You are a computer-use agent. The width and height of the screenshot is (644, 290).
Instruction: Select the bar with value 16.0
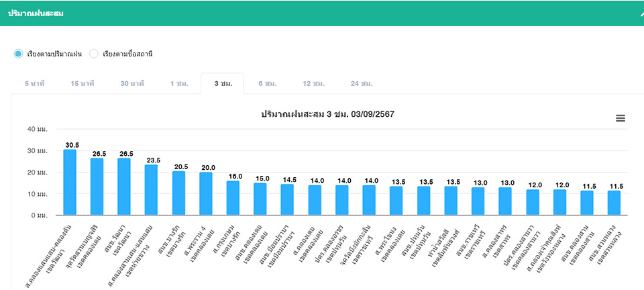click(x=233, y=198)
